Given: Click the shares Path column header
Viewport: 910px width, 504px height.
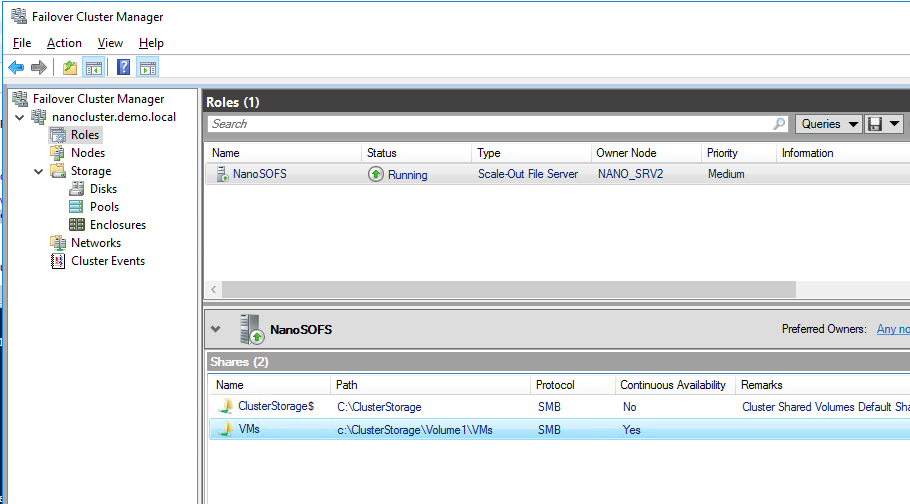Looking at the screenshot, I should [430, 384].
